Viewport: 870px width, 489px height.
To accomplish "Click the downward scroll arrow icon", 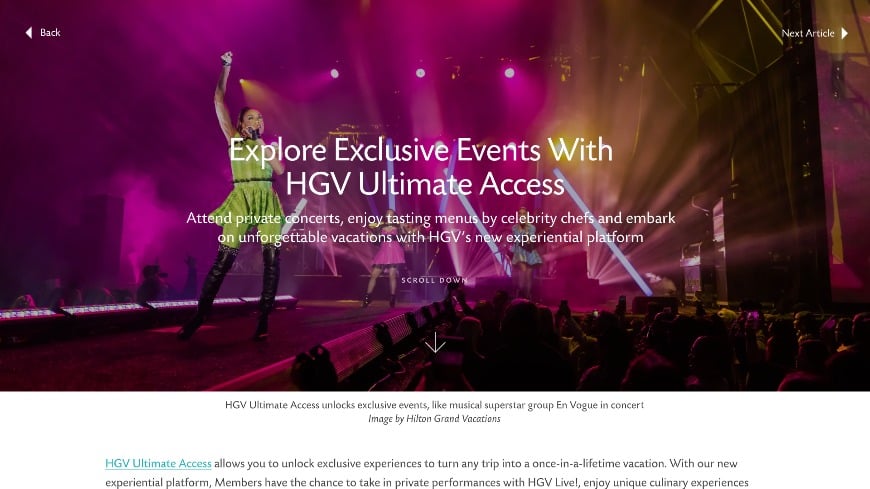I will pos(435,343).
